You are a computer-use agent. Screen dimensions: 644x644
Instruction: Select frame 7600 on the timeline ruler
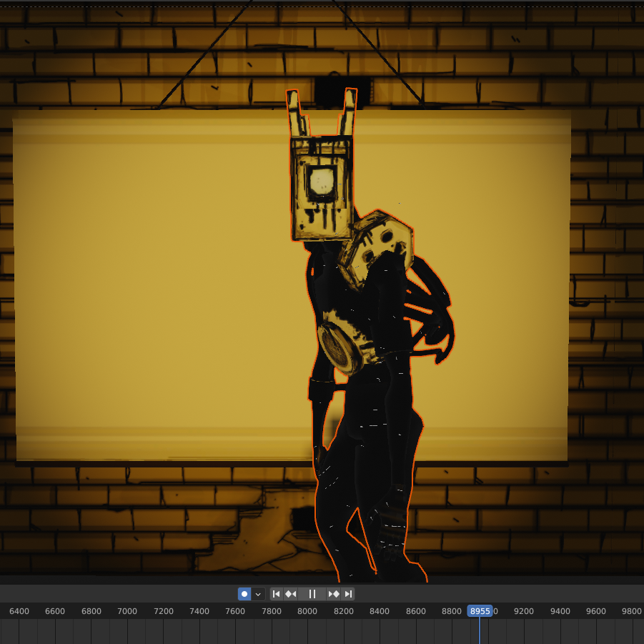(x=235, y=611)
